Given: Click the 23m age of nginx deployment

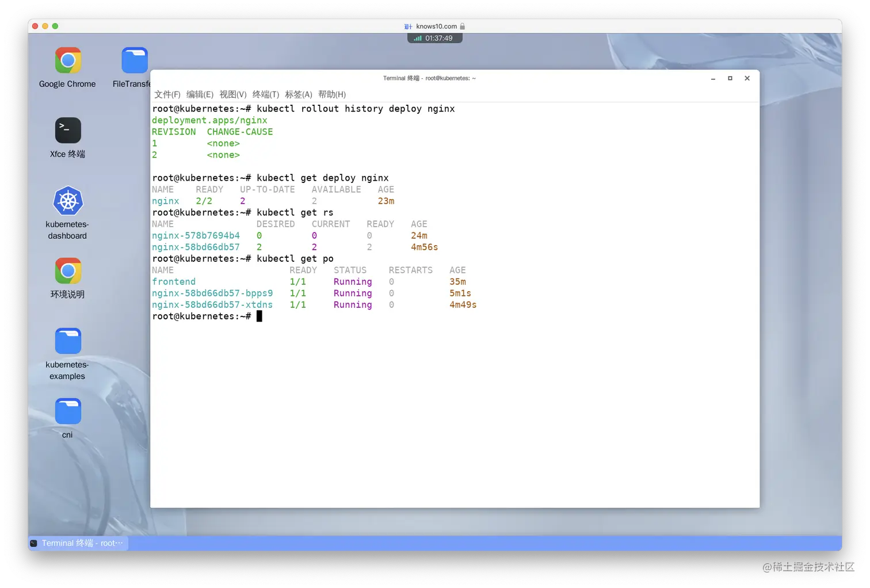Looking at the screenshot, I should click(386, 201).
